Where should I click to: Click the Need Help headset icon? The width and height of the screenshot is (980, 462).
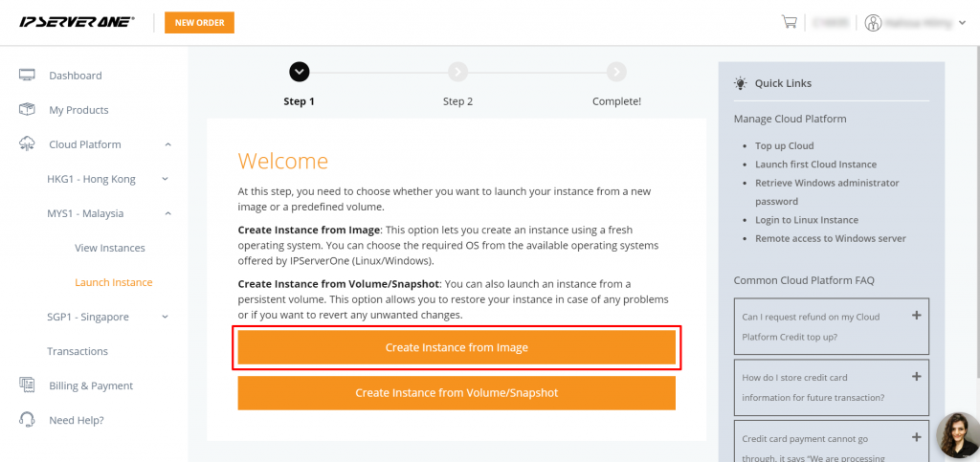coord(27,420)
